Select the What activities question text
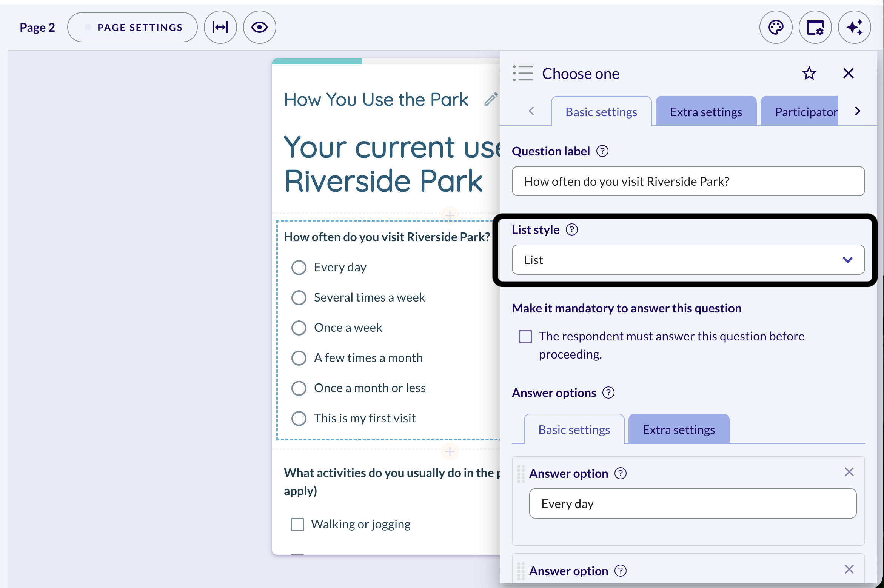Screen dimensions: 884x588 click(393, 482)
